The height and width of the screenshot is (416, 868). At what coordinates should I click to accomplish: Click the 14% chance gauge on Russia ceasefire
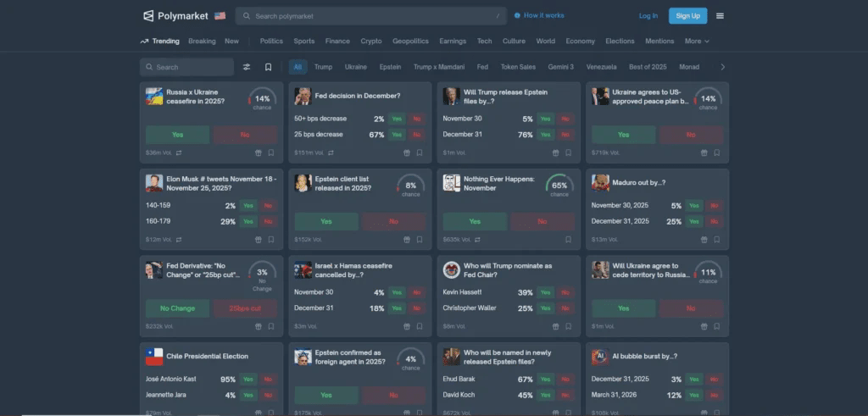click(263, 100)
